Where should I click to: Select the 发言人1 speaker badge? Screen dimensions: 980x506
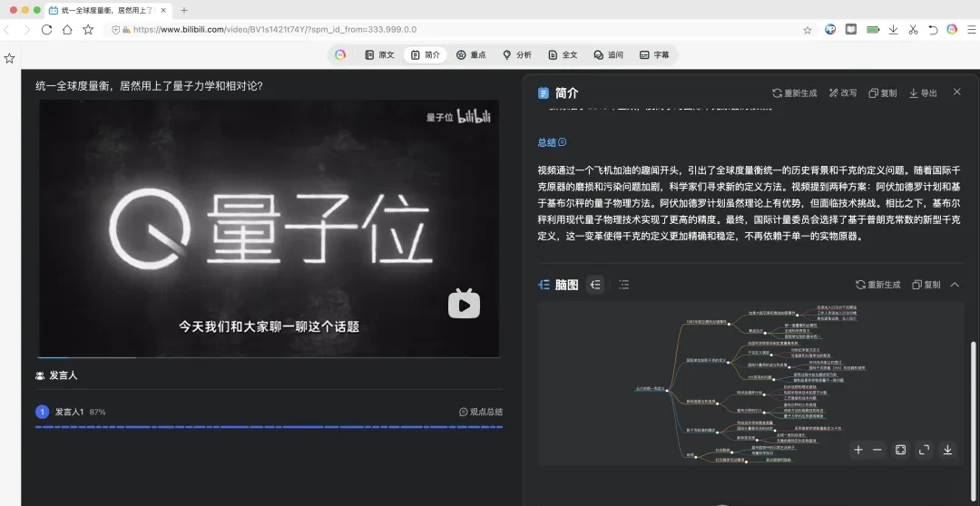tap(42, 412)
